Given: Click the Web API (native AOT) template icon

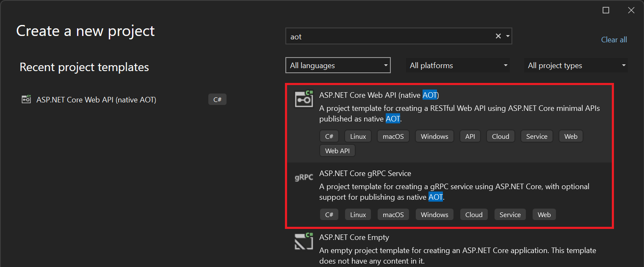Looking at the screenshot, I should coord(304,99).
